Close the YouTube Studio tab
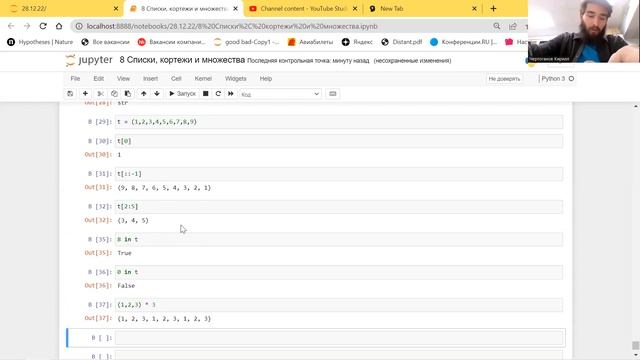640x360 pixels. coord(355,9)
